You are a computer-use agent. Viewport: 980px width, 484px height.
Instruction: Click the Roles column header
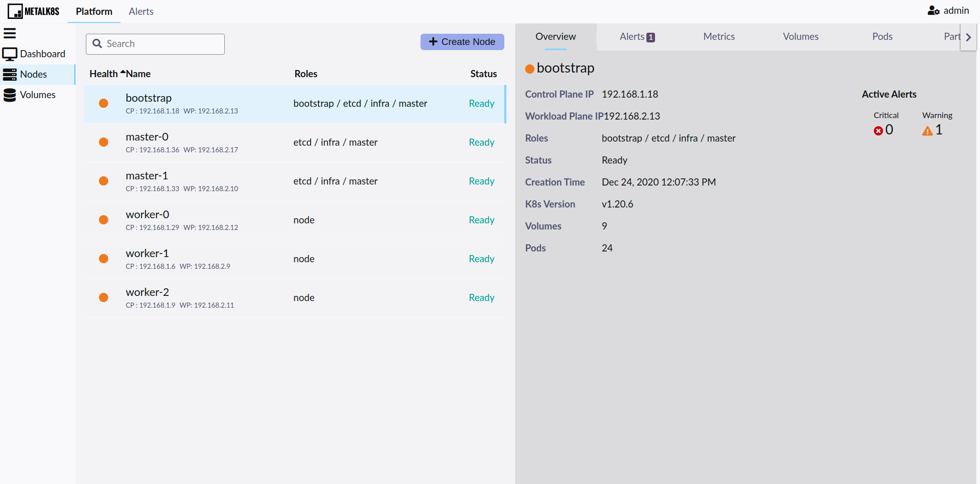click(306, 74)
